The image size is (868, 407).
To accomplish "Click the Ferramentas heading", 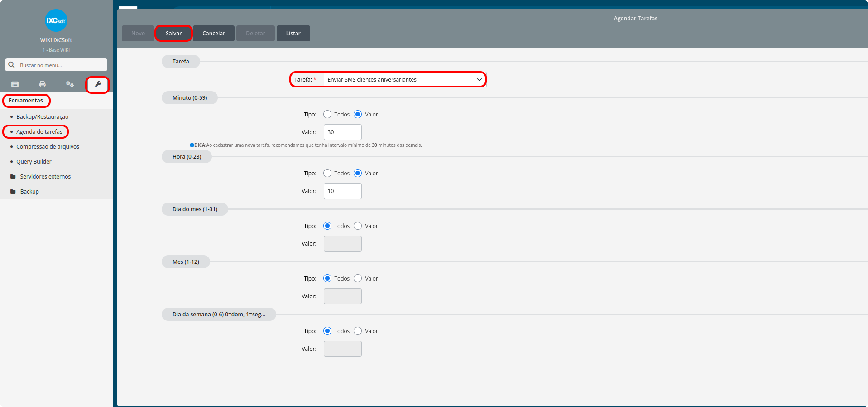I will tap(26, 100).
